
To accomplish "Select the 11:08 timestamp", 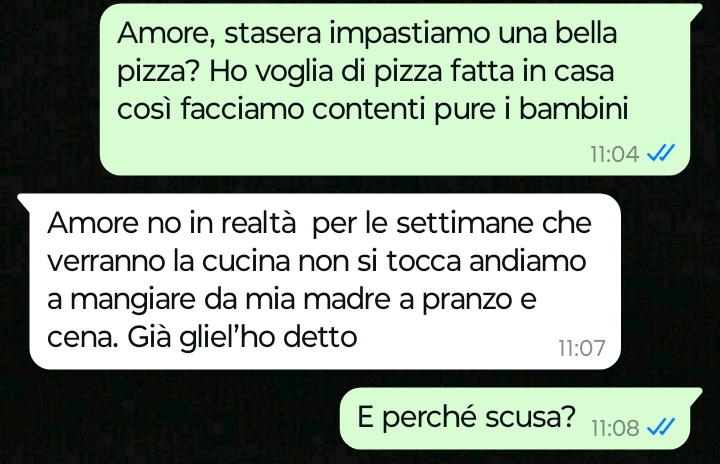I will click(615, 428).
